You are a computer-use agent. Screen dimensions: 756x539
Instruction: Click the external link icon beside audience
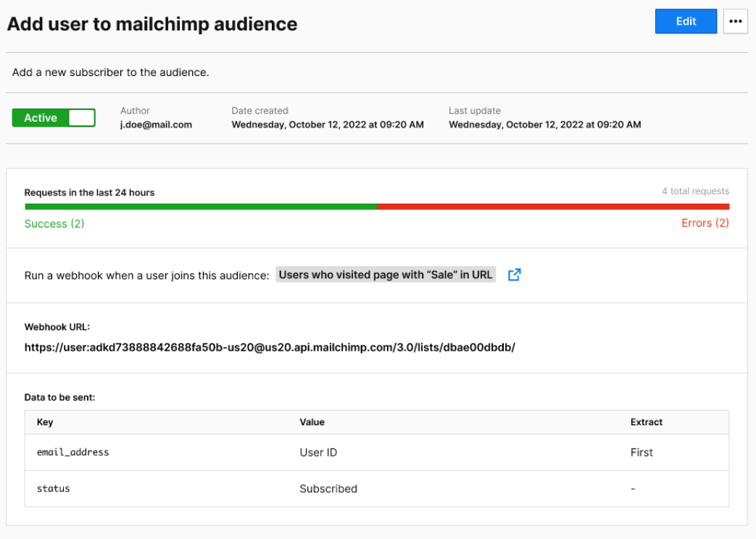tap(514, 275)
